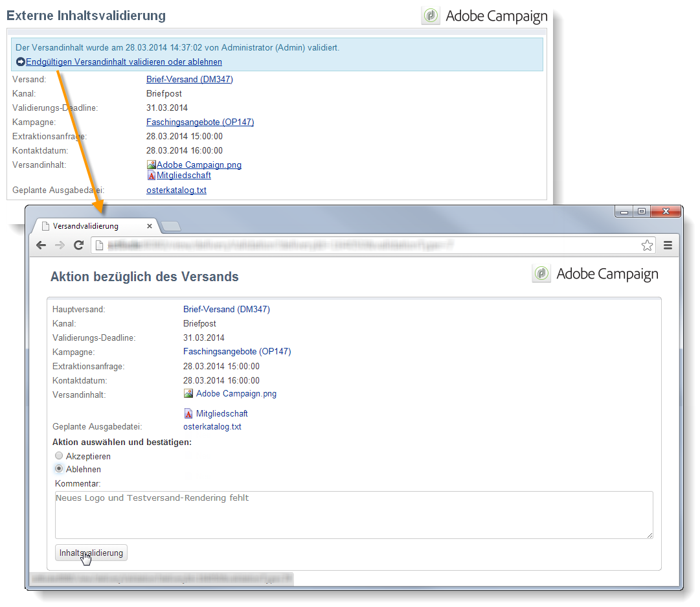Click image icon beside Adobe Campaign.png in background page

tap(152, 165)
